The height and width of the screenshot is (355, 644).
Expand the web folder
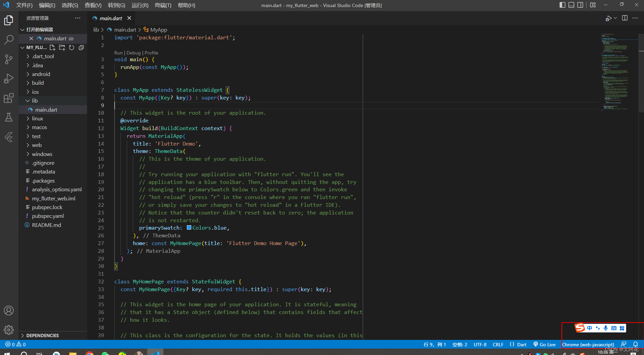(x=53, y=145)
